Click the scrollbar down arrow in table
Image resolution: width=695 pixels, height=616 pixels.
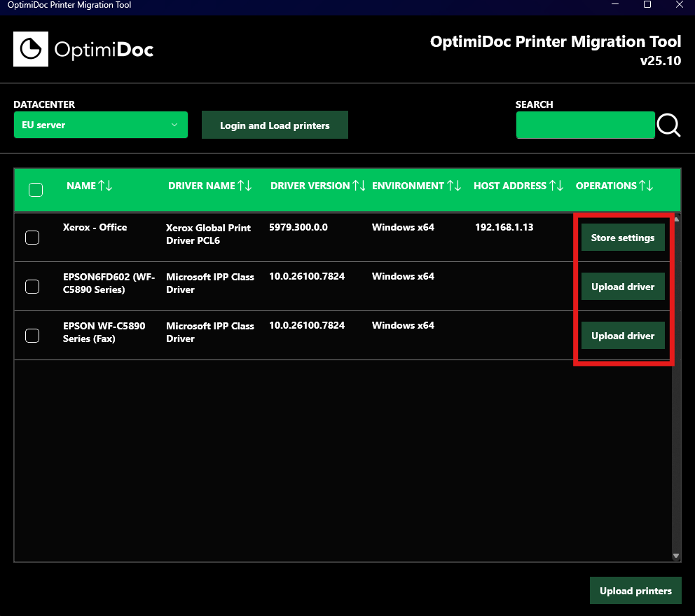[676, 556]
